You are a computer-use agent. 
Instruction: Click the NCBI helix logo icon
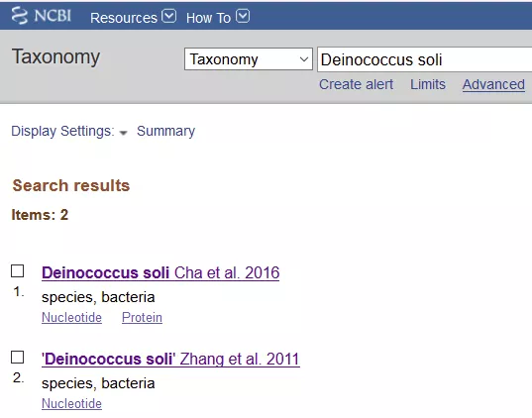coord(20,16)
